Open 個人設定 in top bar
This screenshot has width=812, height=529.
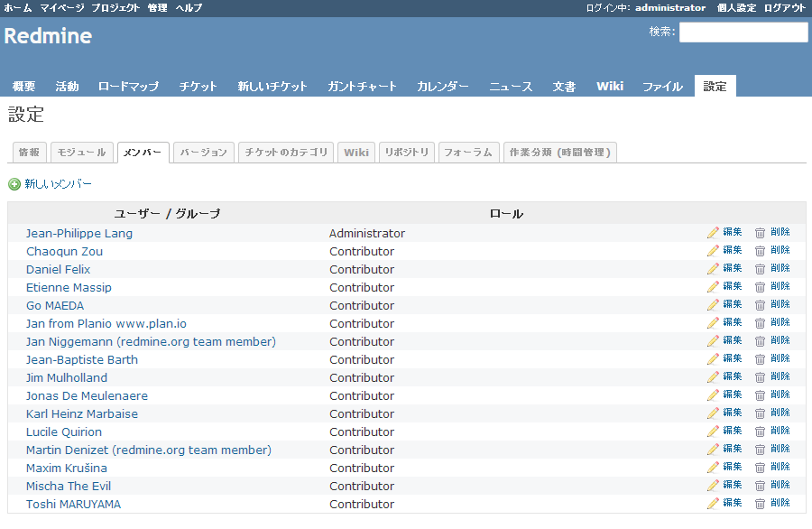[736, 8]
